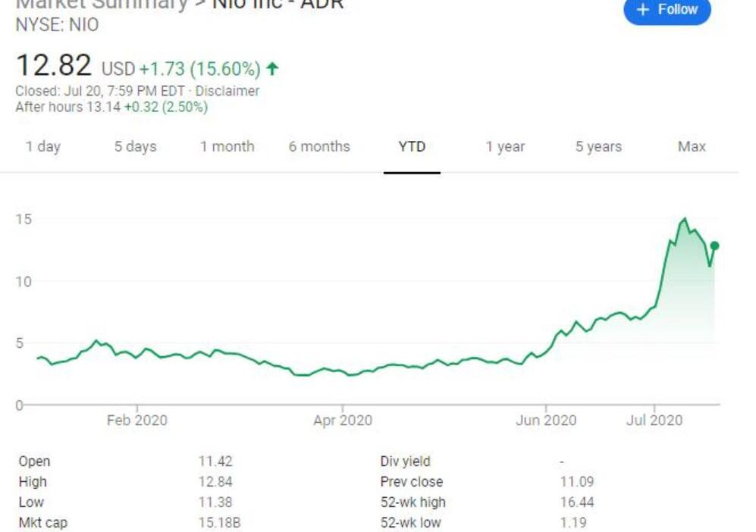Click the chart peak near 15 in July
The image size is (756, 532).
[x=685, y=219]
